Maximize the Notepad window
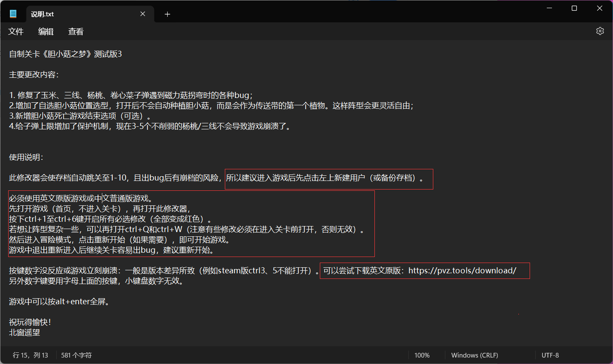 [574, 8]
